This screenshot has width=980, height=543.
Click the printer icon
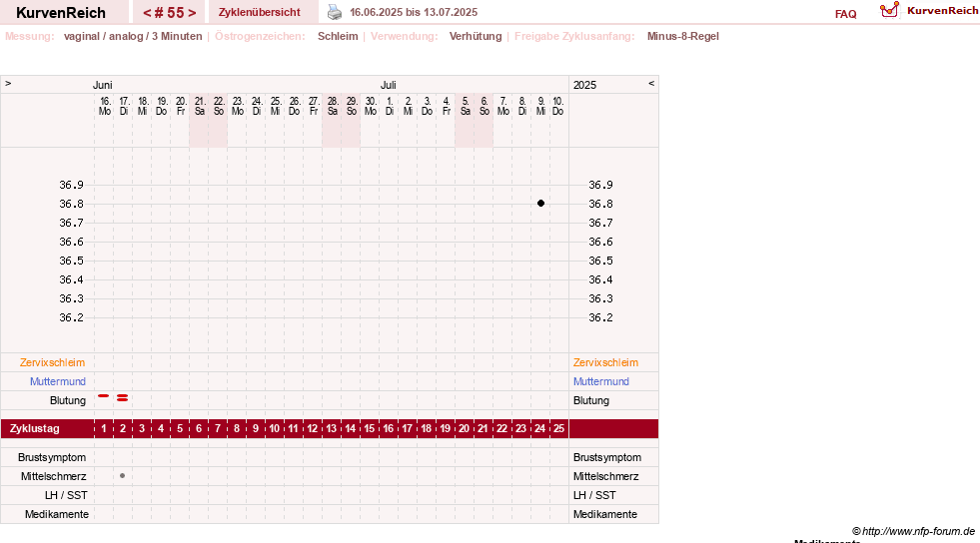(x=335, y=13)
